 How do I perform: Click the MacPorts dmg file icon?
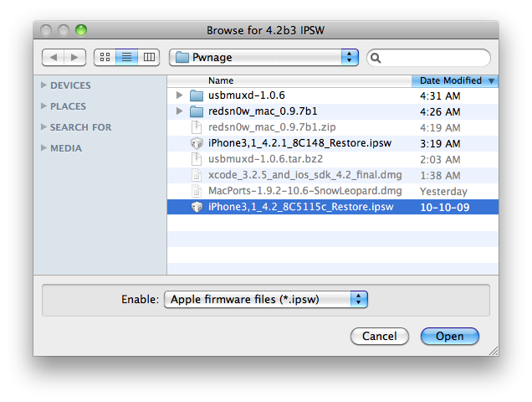tap(197, 191)
